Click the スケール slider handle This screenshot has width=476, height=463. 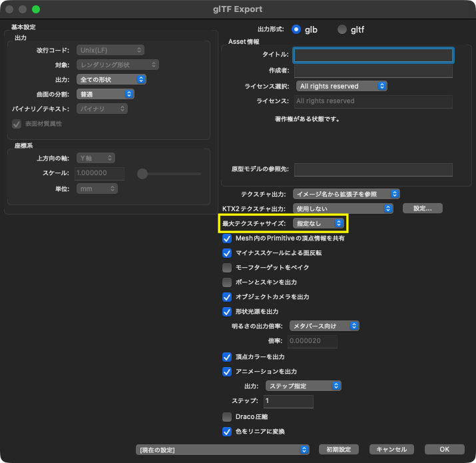(142, 174)
